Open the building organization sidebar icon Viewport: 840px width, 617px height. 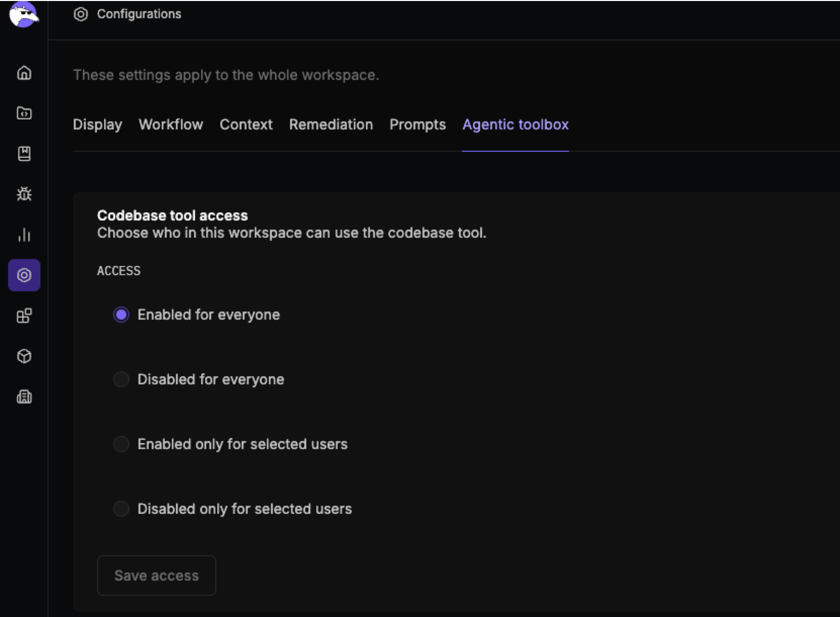tap(24, 396)
